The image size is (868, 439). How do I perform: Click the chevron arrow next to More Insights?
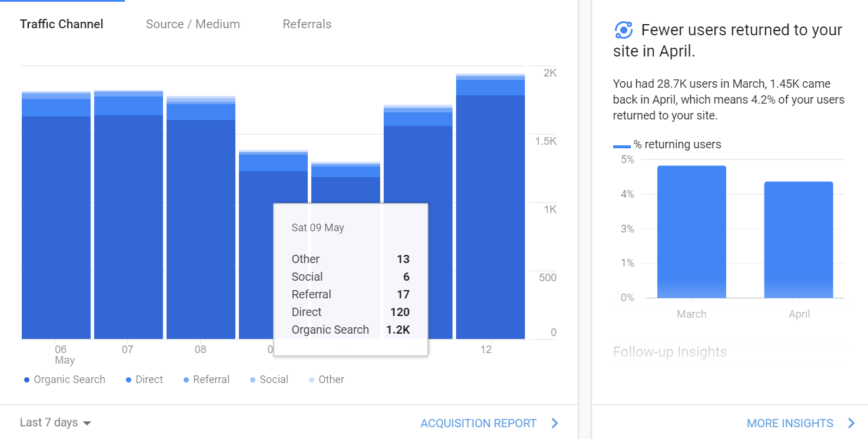851,423
